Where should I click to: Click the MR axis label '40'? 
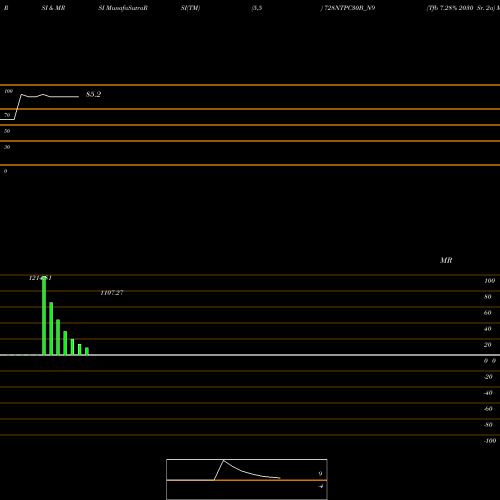[488, 329]
